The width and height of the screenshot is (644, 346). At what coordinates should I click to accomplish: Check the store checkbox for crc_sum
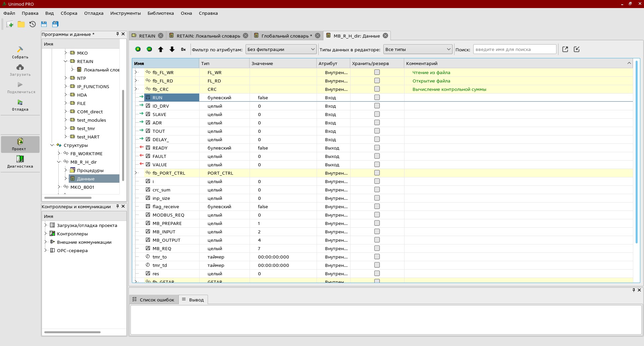(377, 189)
